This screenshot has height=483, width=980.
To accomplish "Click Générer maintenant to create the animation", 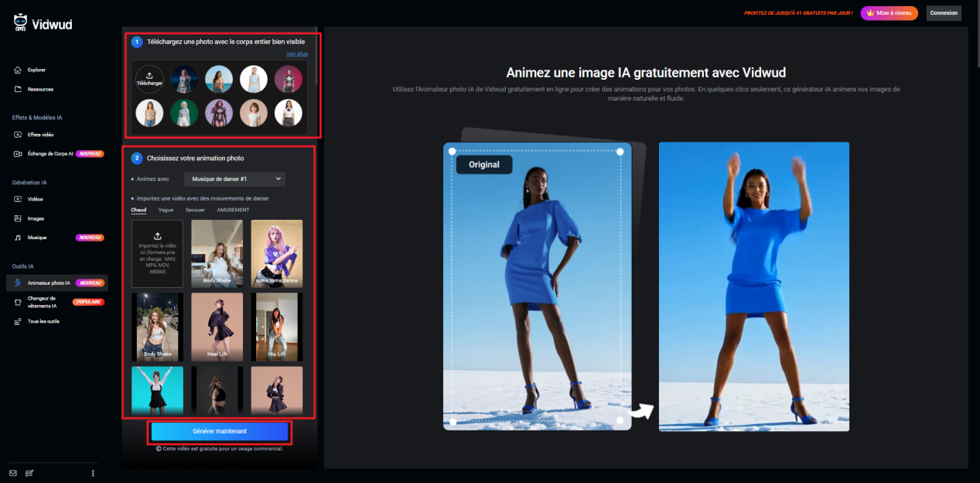I will click(219, 432).
